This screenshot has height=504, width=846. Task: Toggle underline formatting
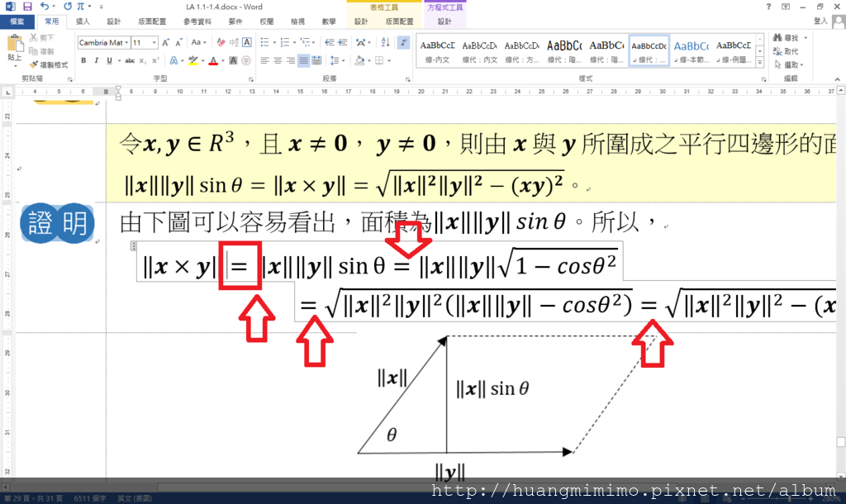pos(110,60)
